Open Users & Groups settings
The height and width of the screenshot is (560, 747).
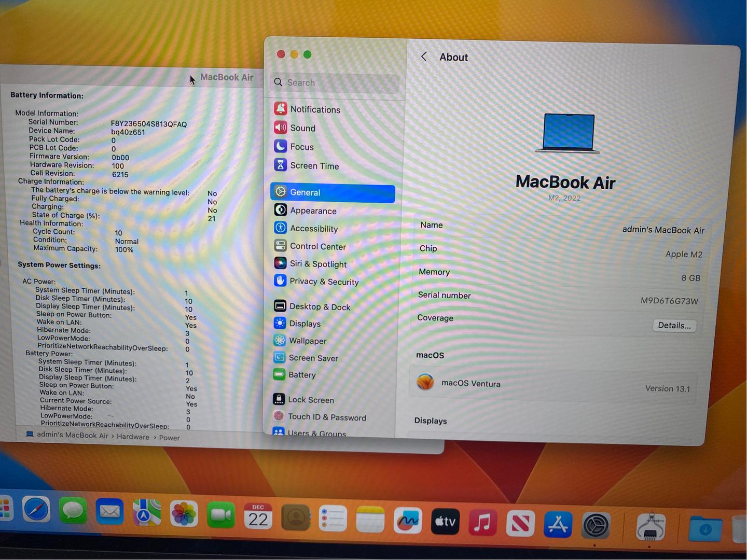[309, 432]
